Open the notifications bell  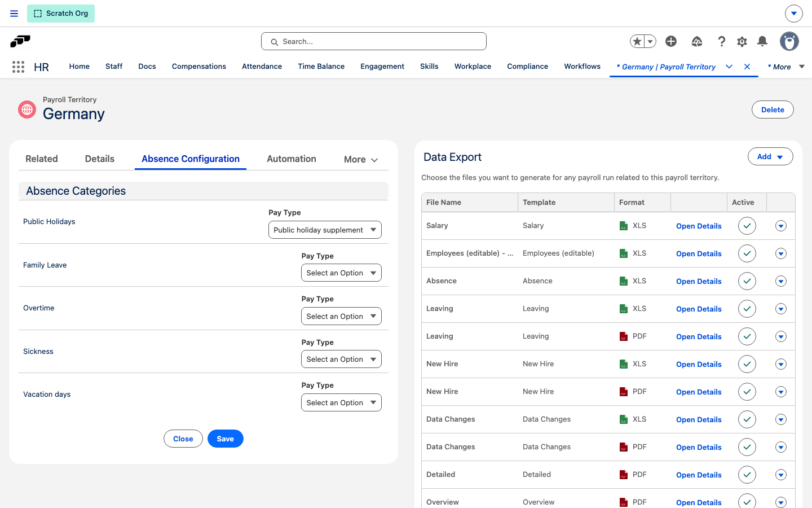(762, 41)
